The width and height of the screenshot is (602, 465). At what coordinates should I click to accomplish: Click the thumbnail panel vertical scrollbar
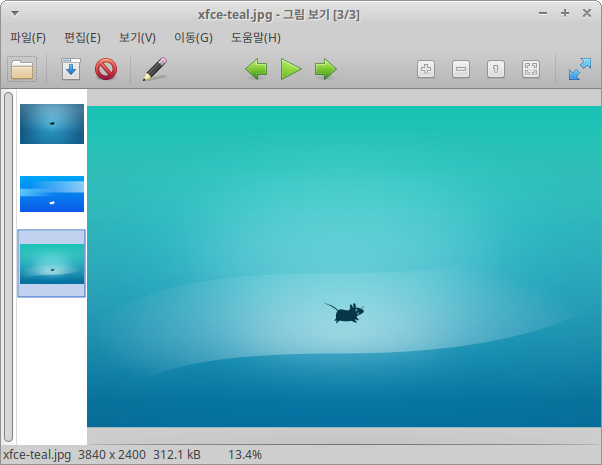point(8,266)
